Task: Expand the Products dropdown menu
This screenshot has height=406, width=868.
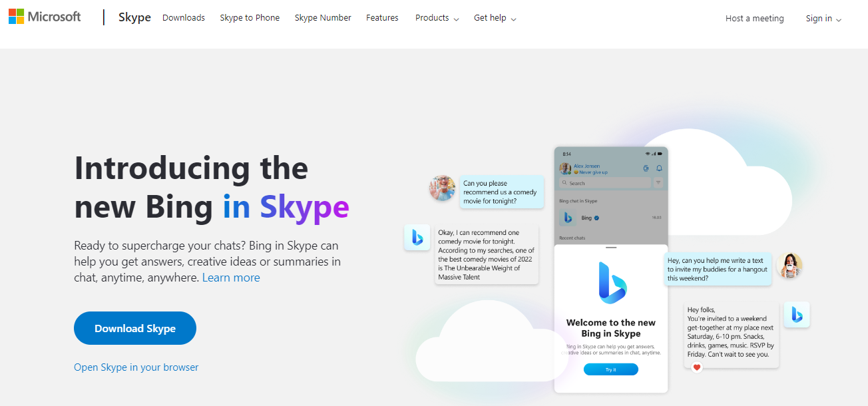Action: point(437,18)
